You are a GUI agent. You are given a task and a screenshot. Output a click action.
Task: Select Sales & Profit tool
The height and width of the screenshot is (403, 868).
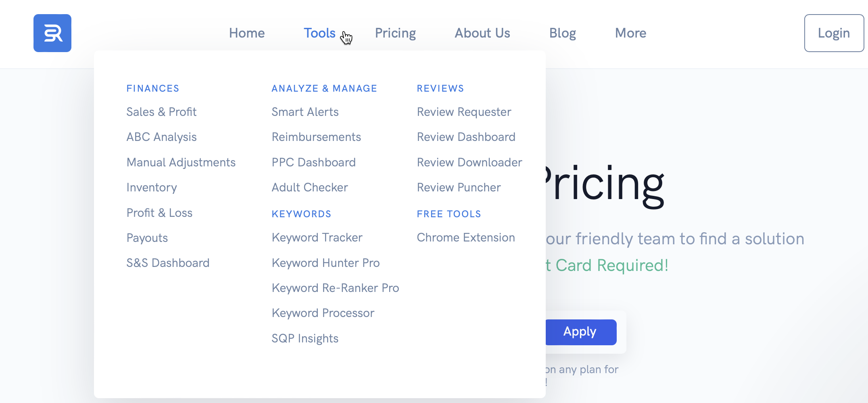coord(161,112)
